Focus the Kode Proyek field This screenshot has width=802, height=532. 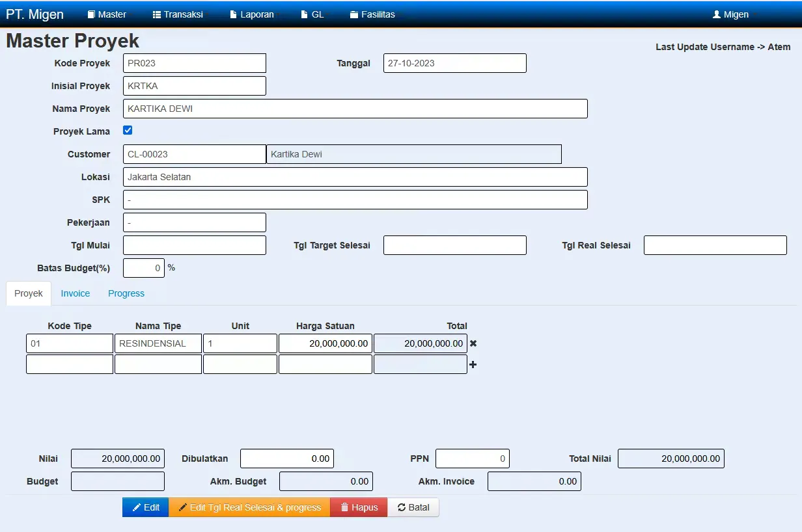195,63
